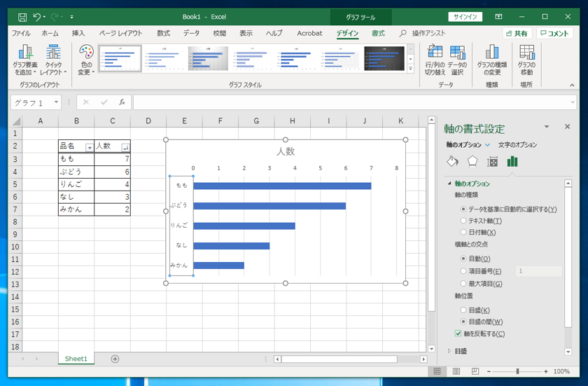
Task: Switch to 文字のオプション
Action: pos(517,145)
